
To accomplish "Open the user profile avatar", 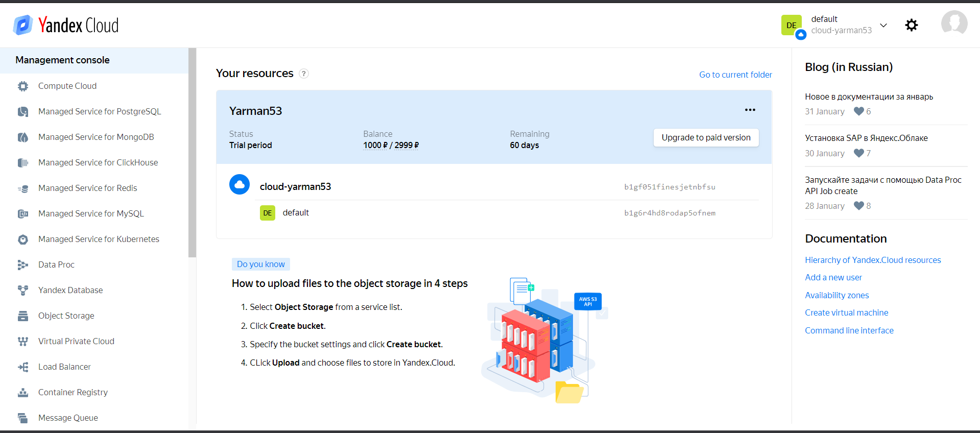I will click(x=954, y=23).
